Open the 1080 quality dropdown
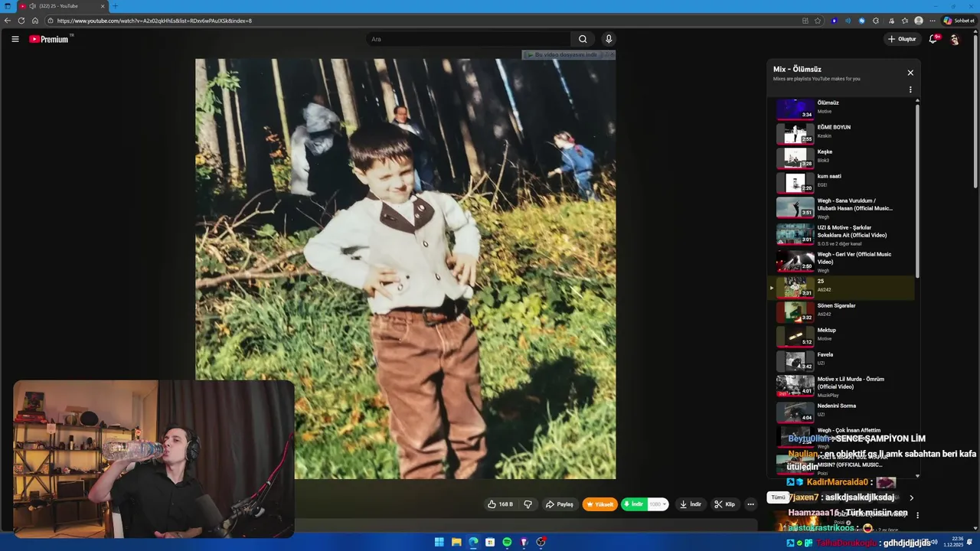Image resolution: width=980 pixels, height=551 pixels. click(658, 504)
